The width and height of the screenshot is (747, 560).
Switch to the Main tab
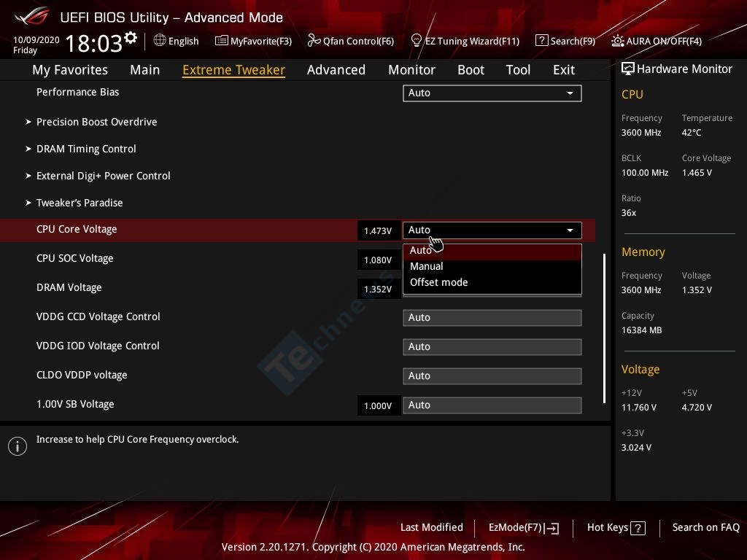pos(145,70)
